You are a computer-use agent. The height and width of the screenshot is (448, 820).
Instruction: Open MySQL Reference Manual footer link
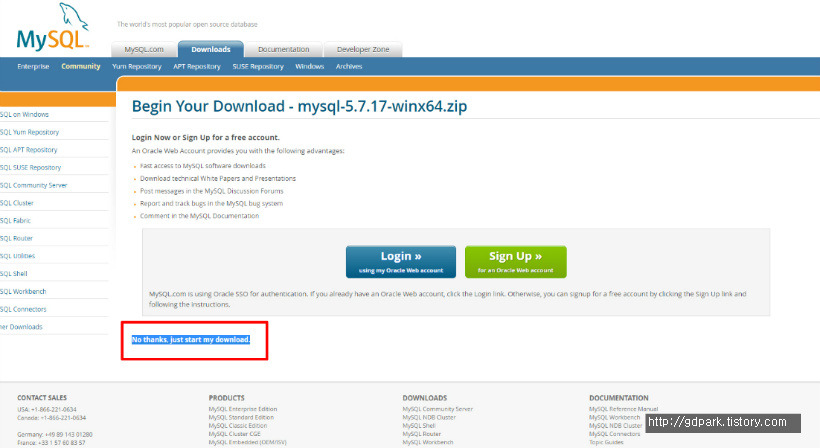click(623, 409)
